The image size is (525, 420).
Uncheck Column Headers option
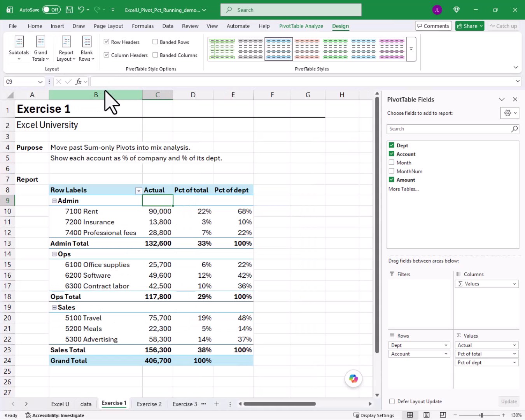click(x=107, y=55)
